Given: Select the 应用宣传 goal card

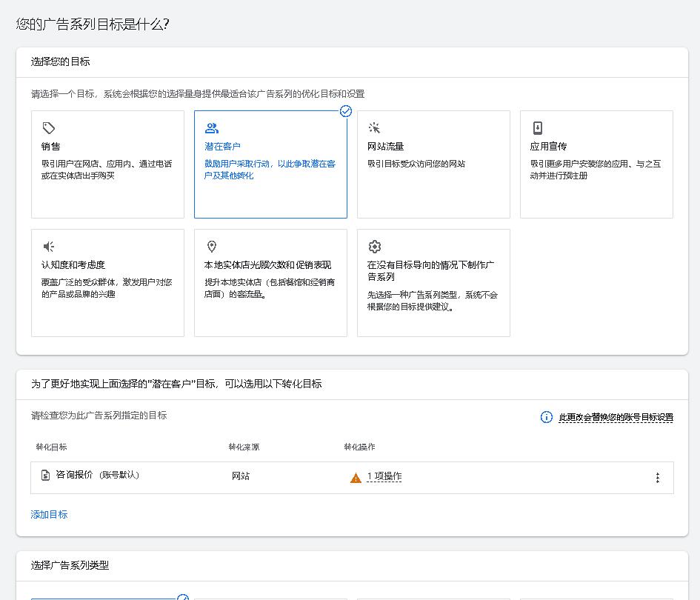Looking at the screenshot, I should 596,164.
